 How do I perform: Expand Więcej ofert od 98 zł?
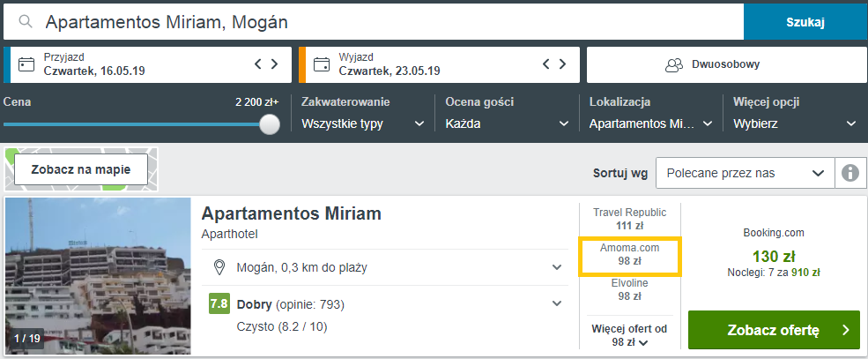point(630,335)
